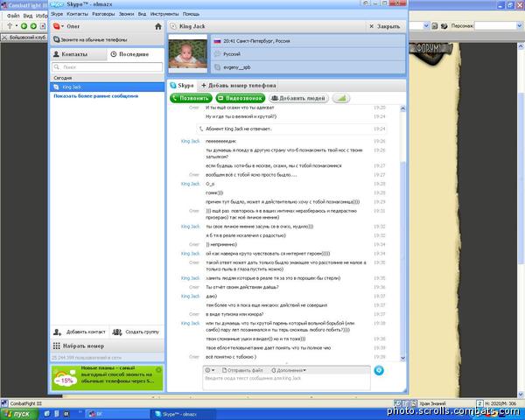Open the Разговоры menu
The height and width of the screenshot is (420, 525).
click(x=103, y=14)
